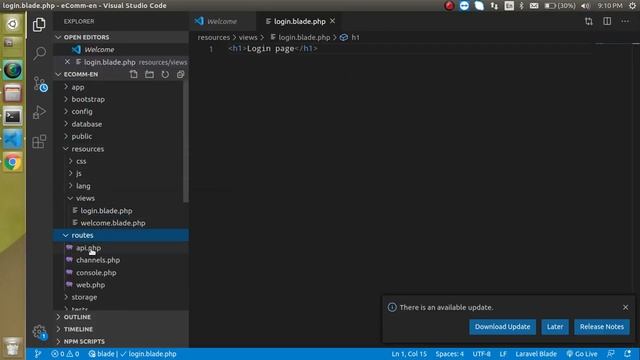
Task: Close the login.blade.php editor tab
Action: click(333, 21)
